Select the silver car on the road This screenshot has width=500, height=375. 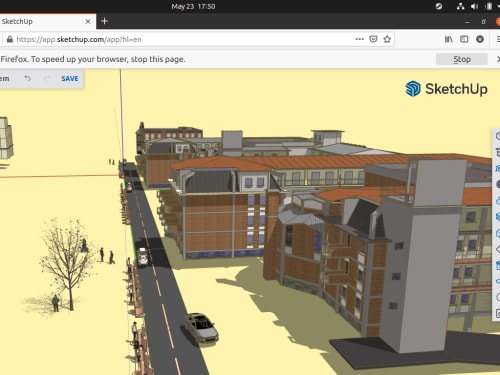tap(201, 328)
